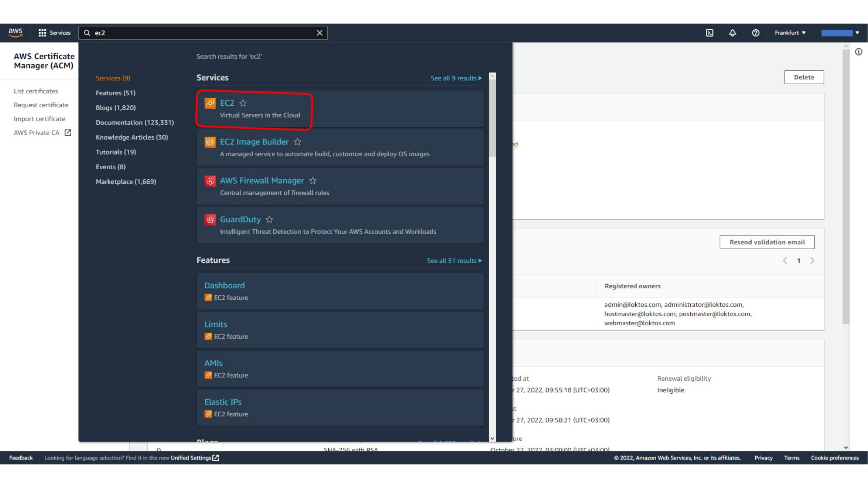
Task: Favorite EC2 with its star
Action: pos(243,103)
